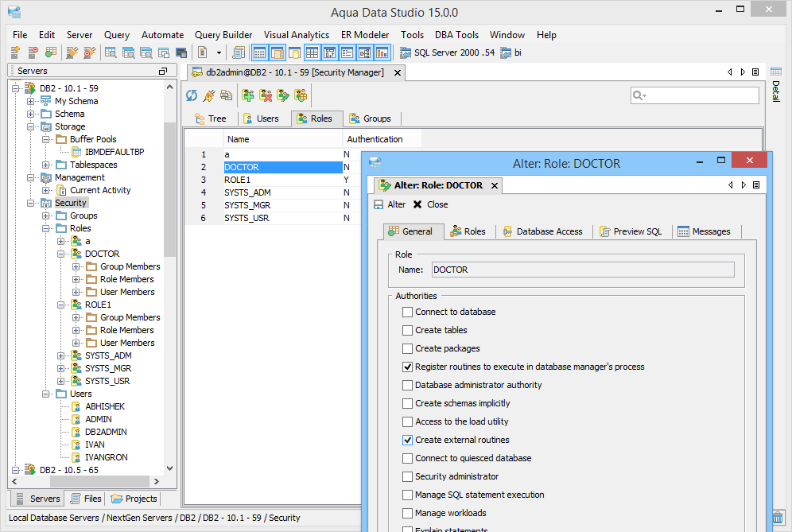792x532 pixels.
Task: Open the bi server shortcut
Action: click(x=511, y=52)
